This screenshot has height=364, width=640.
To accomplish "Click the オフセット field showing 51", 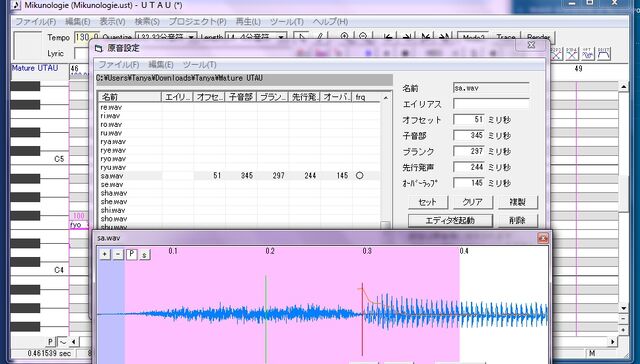I will pyautogui.click(x=469, y=120).
